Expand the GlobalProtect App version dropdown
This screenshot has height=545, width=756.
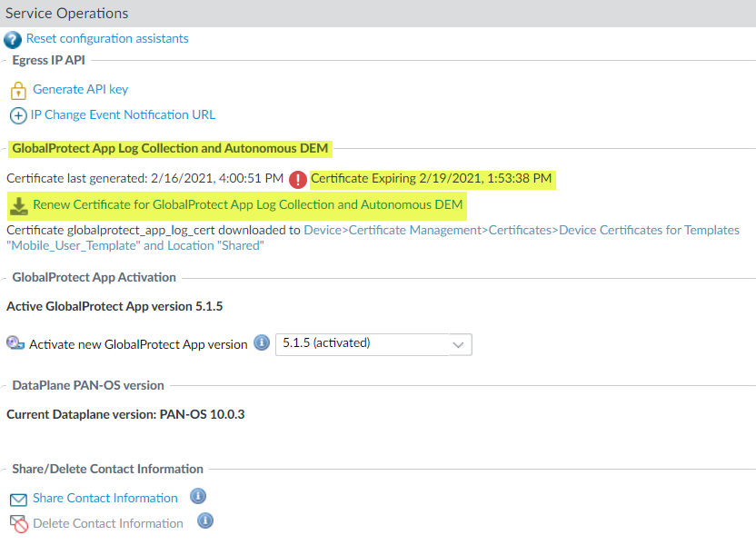point(460,344)
